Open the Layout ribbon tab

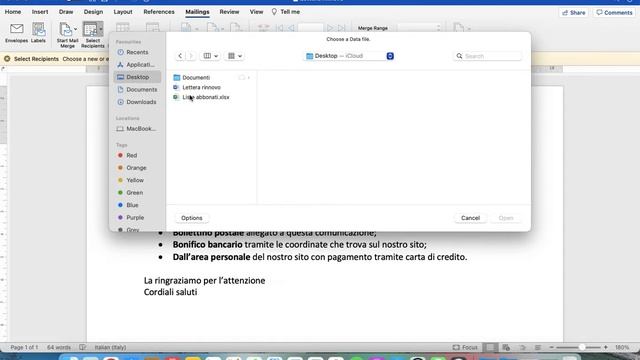[x=123, y=12]
